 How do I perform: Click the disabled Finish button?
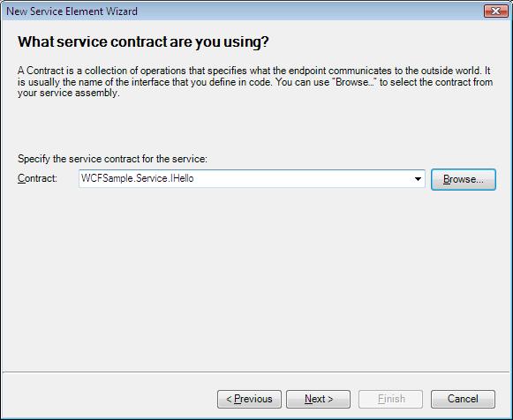[390, 399]
